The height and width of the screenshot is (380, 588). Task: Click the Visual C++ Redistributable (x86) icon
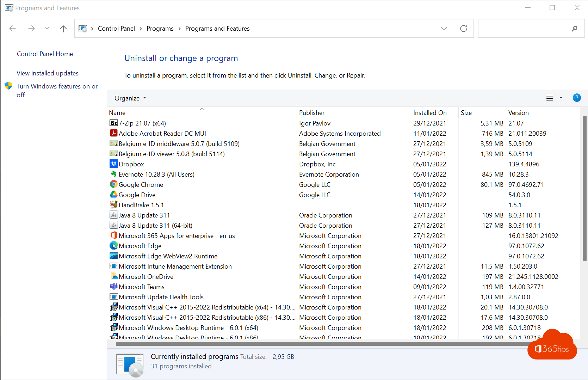pos(113,317)
